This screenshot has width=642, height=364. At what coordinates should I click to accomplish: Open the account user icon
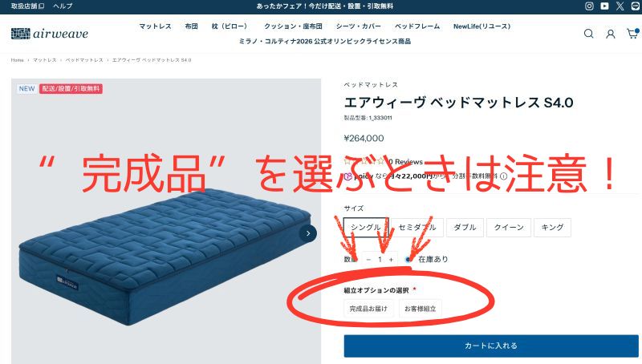tap(611, 34)
